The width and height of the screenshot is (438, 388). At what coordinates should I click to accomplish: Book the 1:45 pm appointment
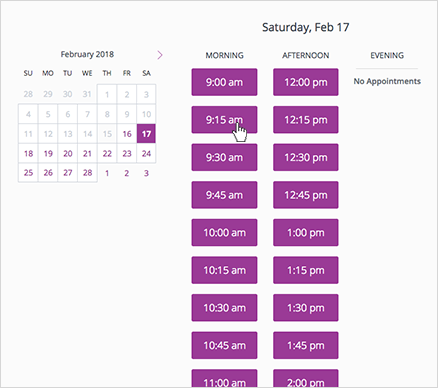pyautogui.click(x=306, y=345)
